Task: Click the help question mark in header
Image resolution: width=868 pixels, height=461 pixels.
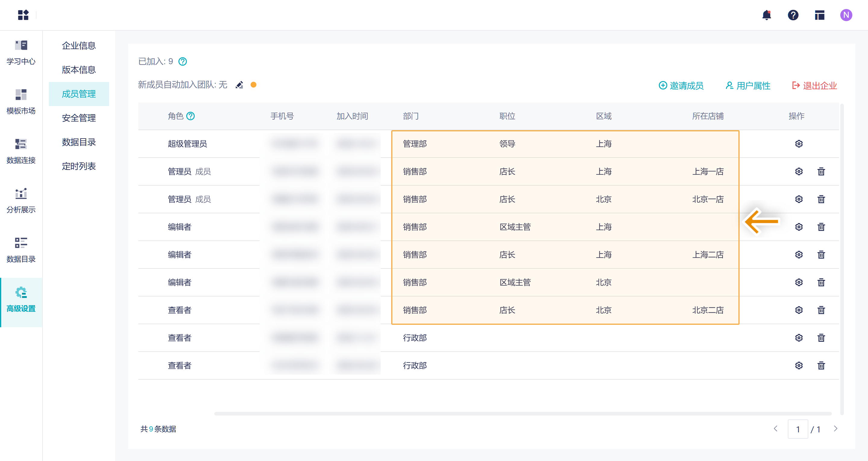Action: coord(793,15)
